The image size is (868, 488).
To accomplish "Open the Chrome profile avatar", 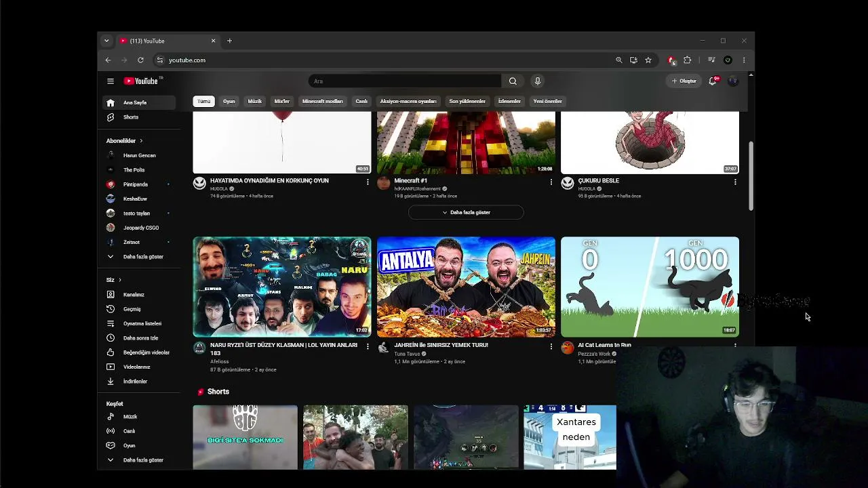I will pyautogui.click(x=728, y=60).
